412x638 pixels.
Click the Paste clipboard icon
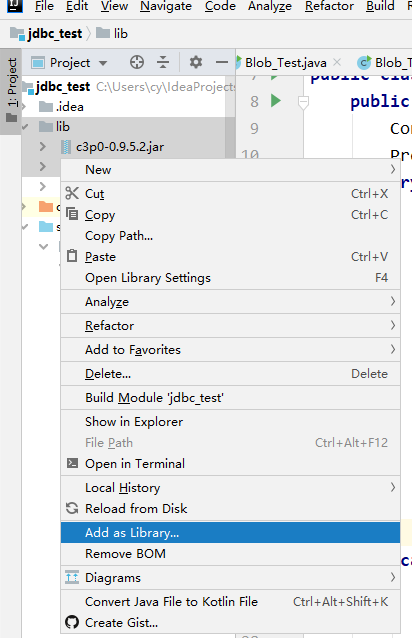tap(72, 256)
